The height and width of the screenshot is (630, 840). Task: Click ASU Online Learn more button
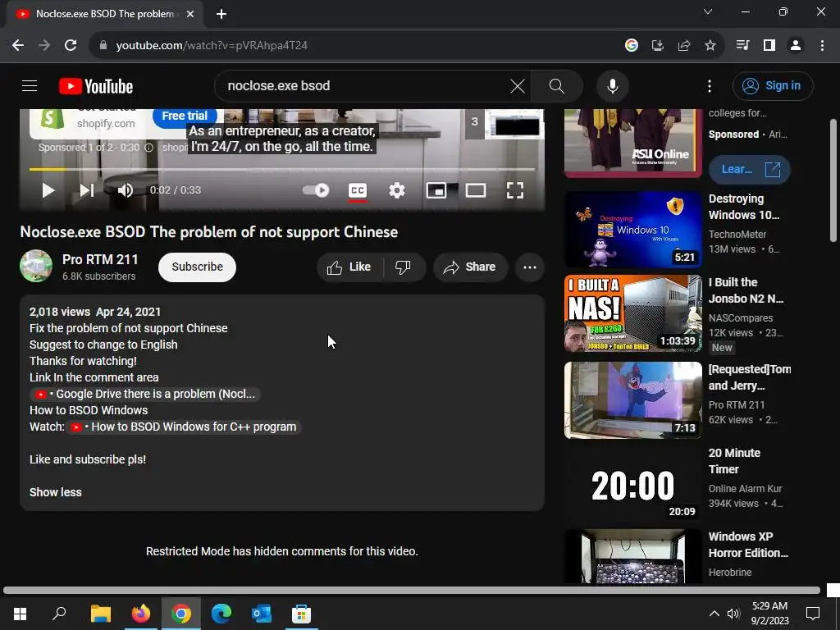click(750, 169)
